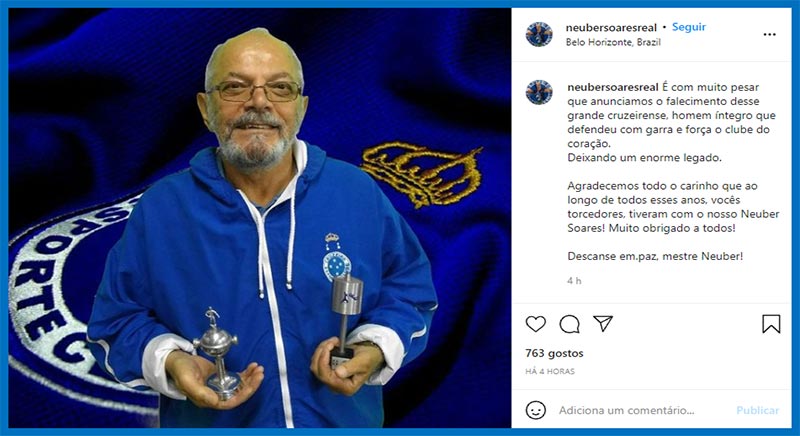Click the golden crown in the photo
The height and width of the screenshot is (436, 800).
[422, 173]
